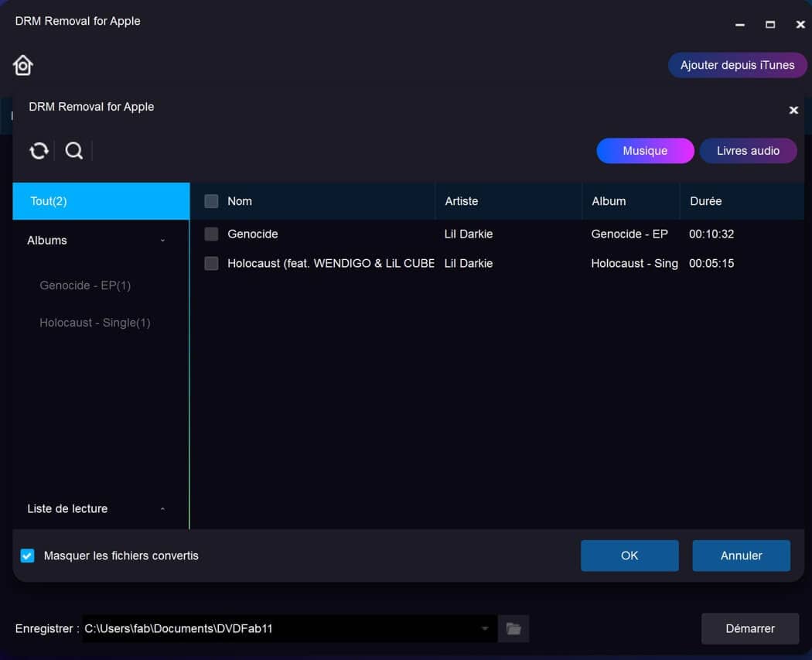Minimize the main application window

click(x=740, y=24)
